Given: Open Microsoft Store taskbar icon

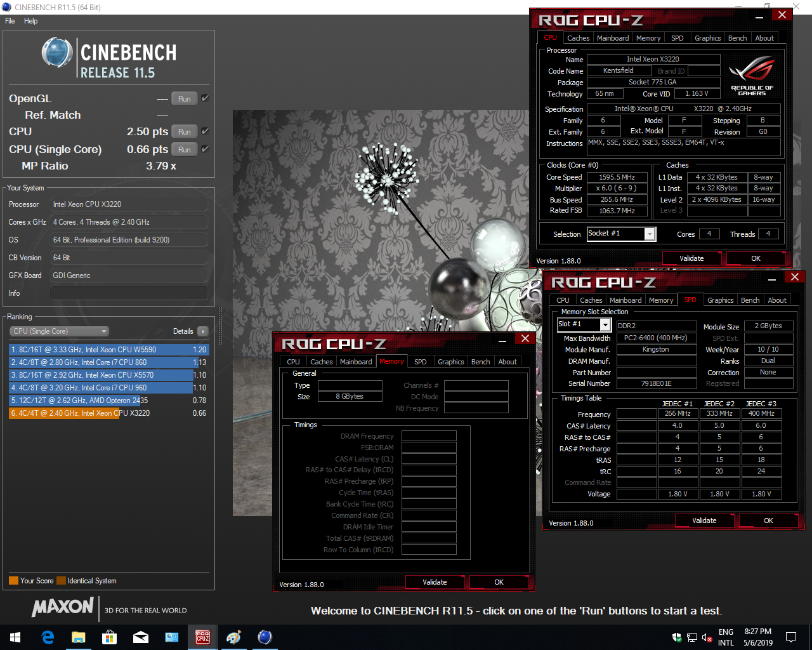Looking at the screenshot, I should (109, 637).
